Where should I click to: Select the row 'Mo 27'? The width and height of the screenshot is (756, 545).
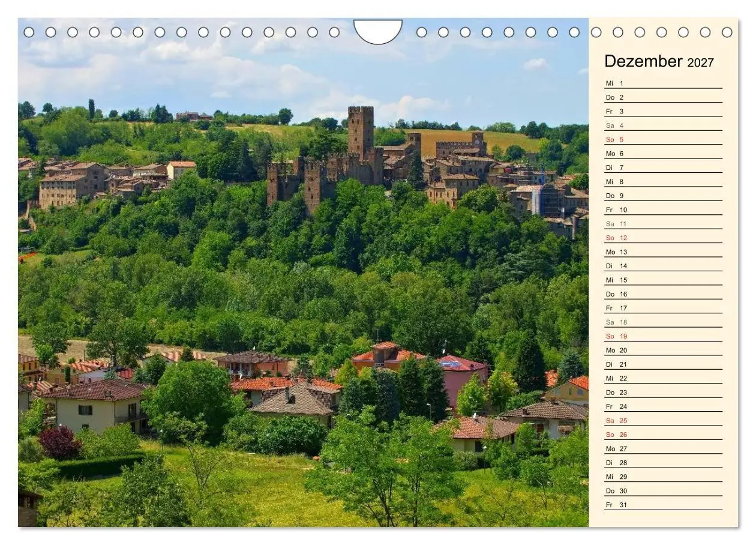(663, 448)
